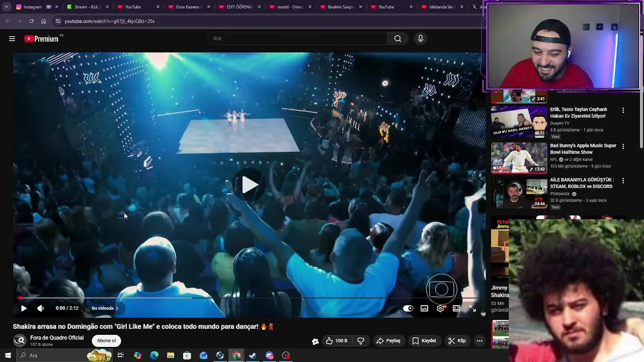Start voice search with the microphone icon
Screen dimensions: 644x362
tap(421, 38)
